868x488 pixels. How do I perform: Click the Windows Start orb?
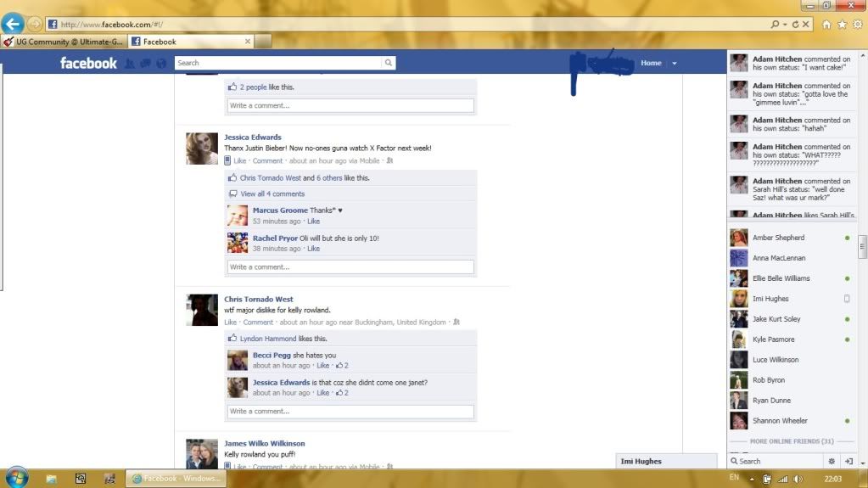17,478
